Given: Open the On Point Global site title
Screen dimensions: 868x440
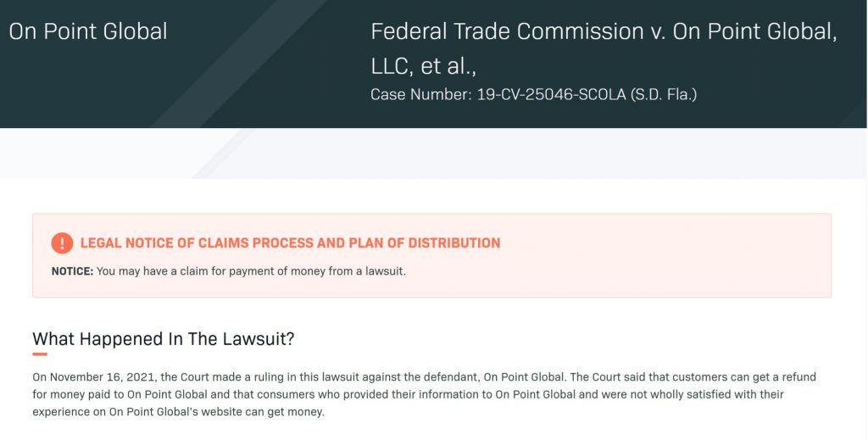Looking at the screenshot, I should tap(88, 32).
